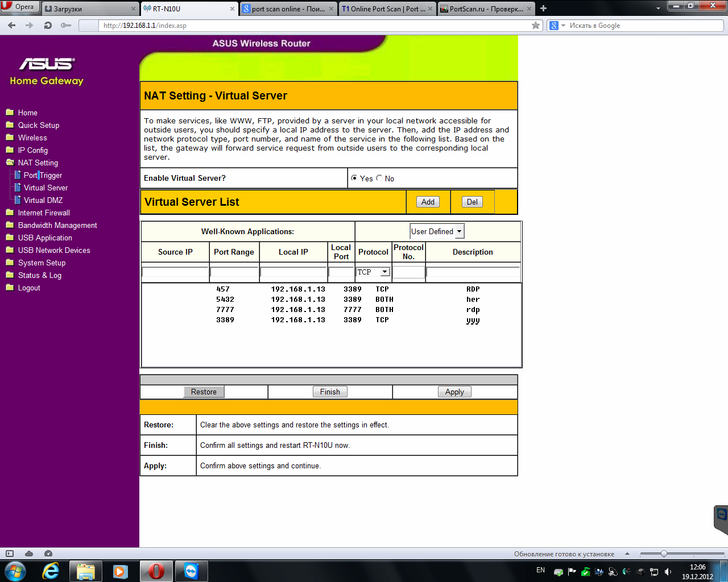
Task: Open the search engine selector arrow
Action: (x=564, y=25)
